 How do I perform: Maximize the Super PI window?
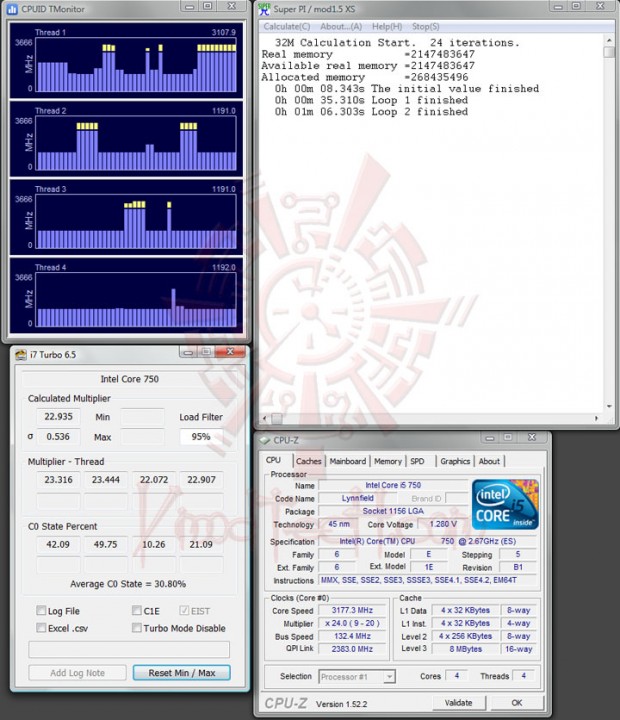[576, 6]
